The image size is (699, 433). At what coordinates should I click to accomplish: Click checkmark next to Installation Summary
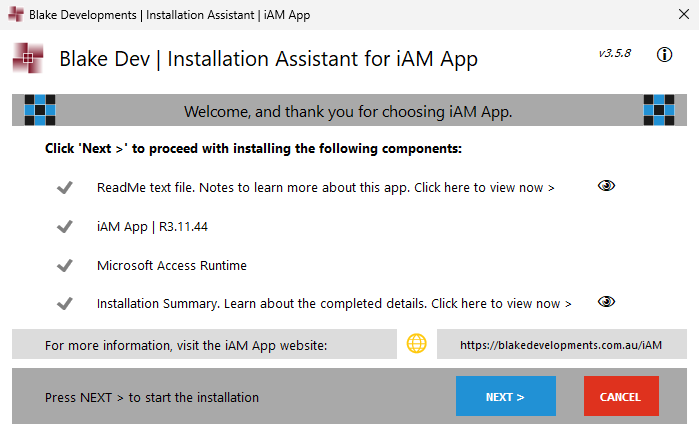(x=65, y=303)
